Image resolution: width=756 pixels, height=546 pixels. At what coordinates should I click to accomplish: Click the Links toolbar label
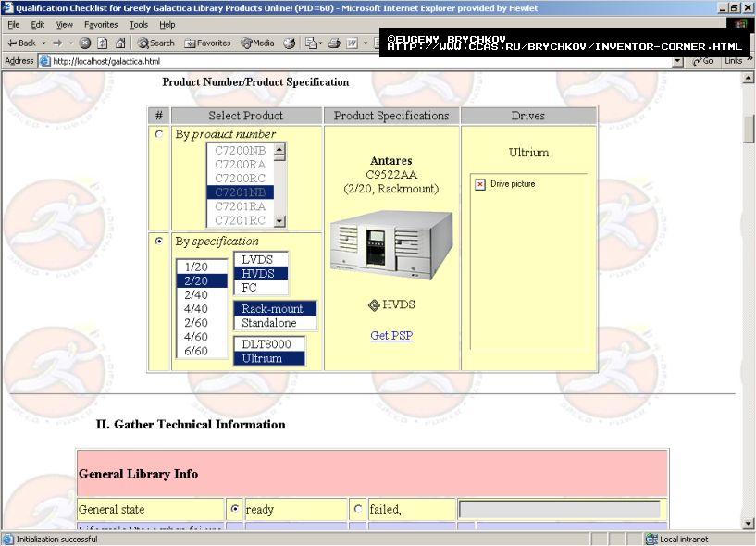click(x=734, y=61)
